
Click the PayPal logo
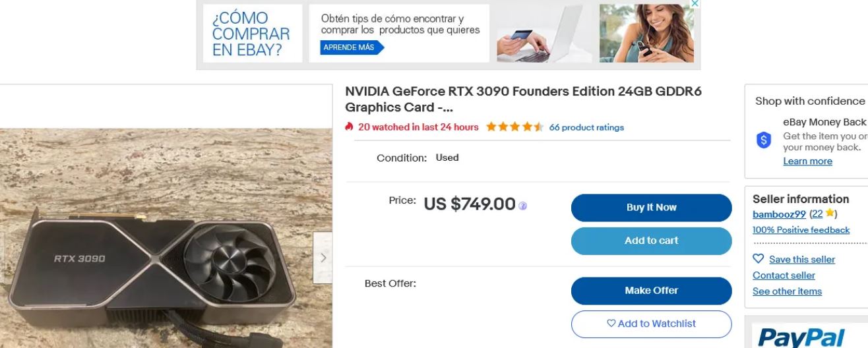click(x=801, y=337)
